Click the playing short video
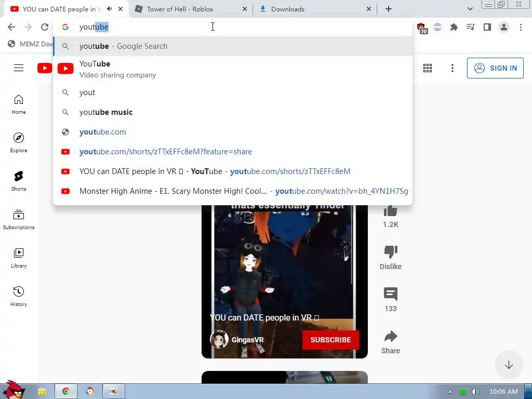Image resolution: width=532 pixels, height=399 pixels. pos(284,282)
